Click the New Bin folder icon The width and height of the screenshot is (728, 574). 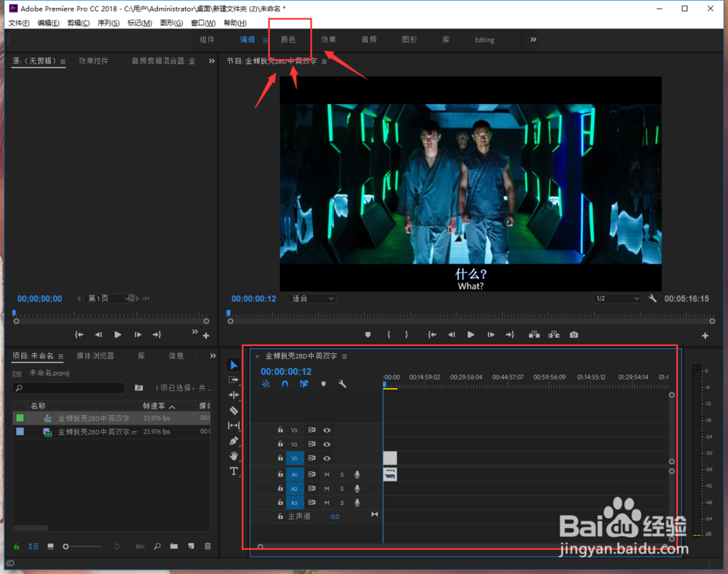(x=174, y=546)
